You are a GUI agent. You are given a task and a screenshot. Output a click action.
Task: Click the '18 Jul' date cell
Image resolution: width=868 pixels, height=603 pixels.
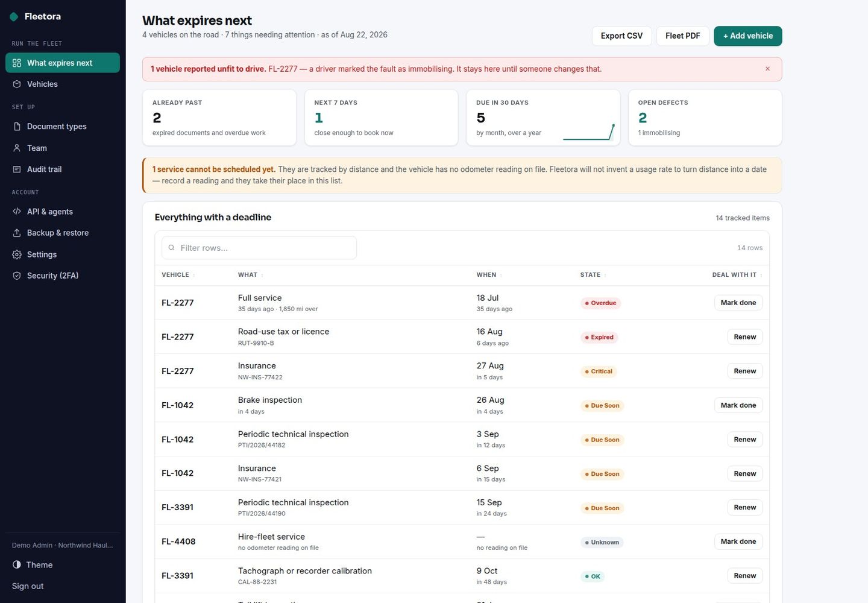(488, 298)
